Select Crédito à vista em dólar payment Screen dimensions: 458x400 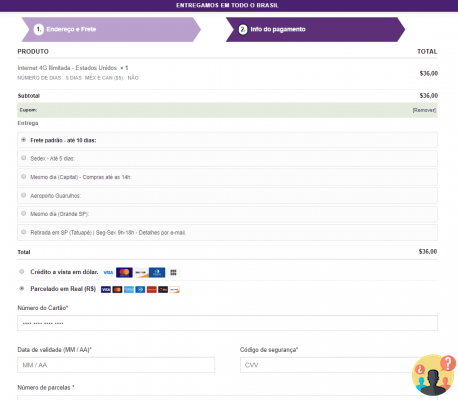pos(22,271)
